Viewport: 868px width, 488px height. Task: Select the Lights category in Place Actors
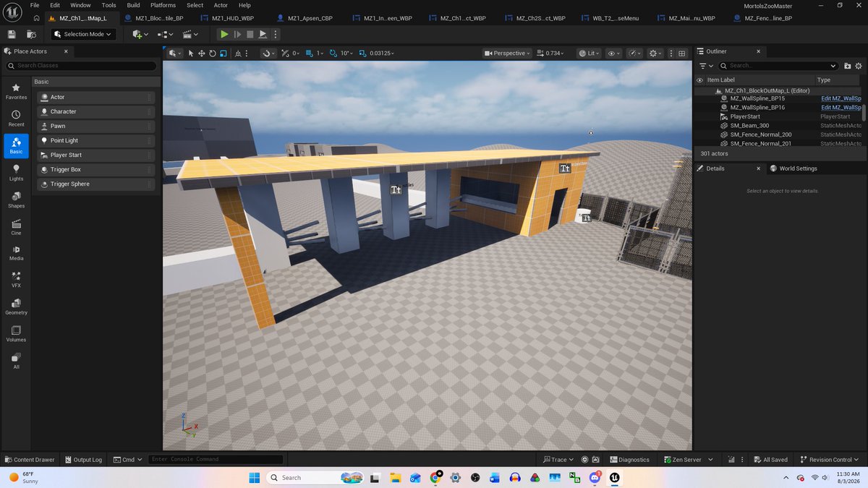pos(16,173)
